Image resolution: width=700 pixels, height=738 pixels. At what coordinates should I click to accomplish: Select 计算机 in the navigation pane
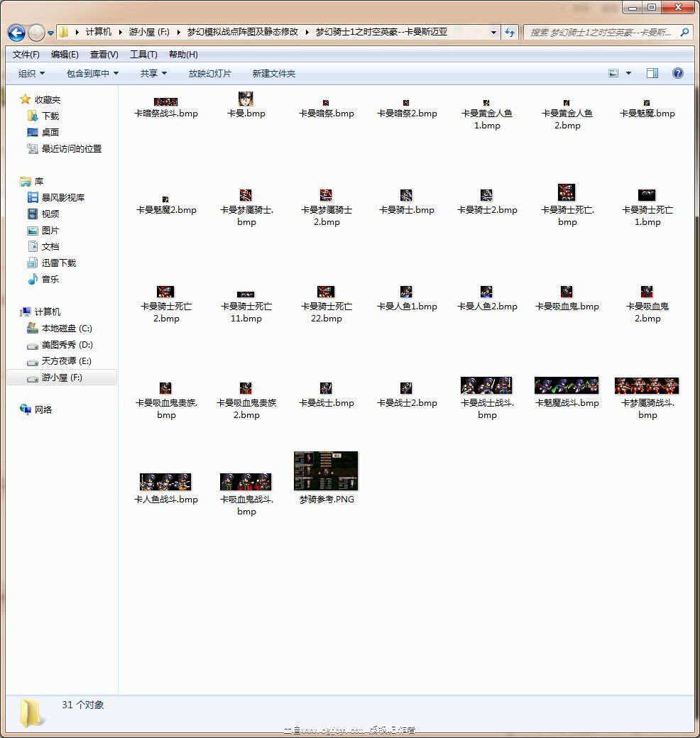40,312
